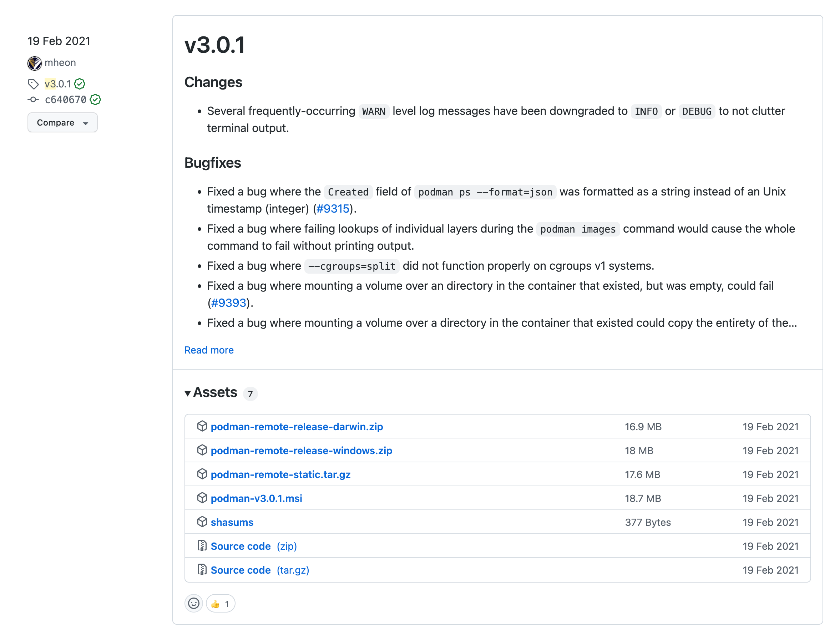This screenshot has width=840, height=635.
Task: Click the tag icon beside v3.0.1
Action: (x=34, y=84)
